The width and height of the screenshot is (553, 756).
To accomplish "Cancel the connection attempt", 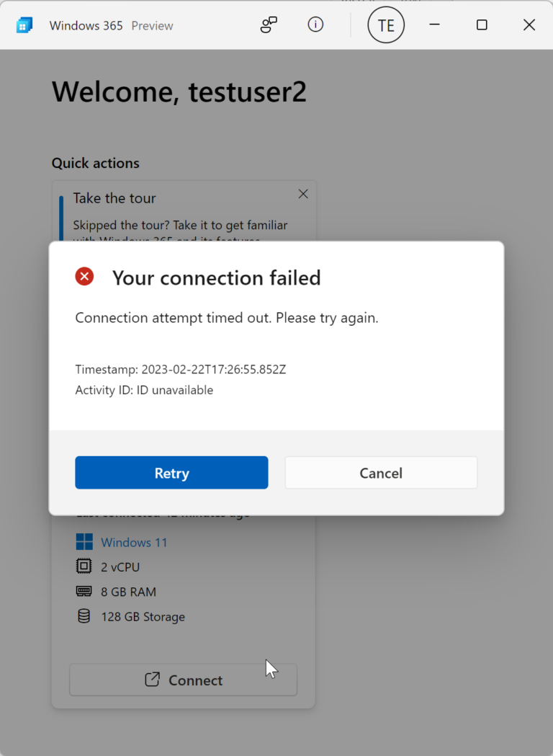I will point(381,473).
